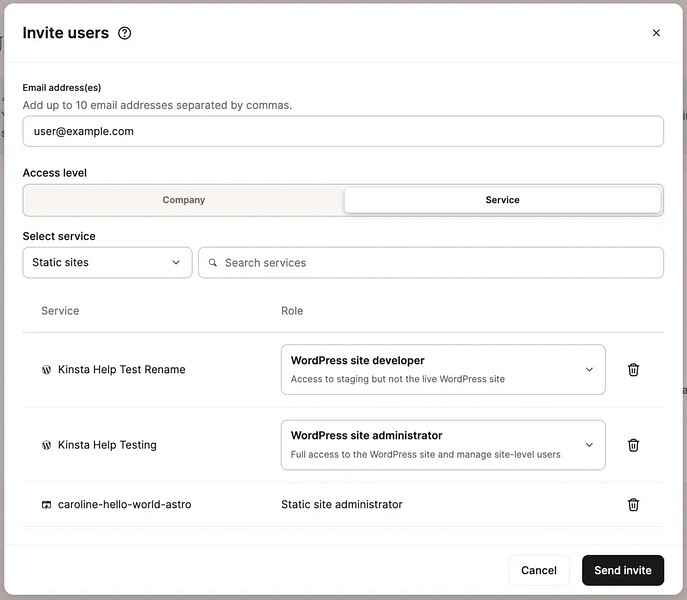Click the Send invite button
This screenshot has height=600, width=687.
622,570
